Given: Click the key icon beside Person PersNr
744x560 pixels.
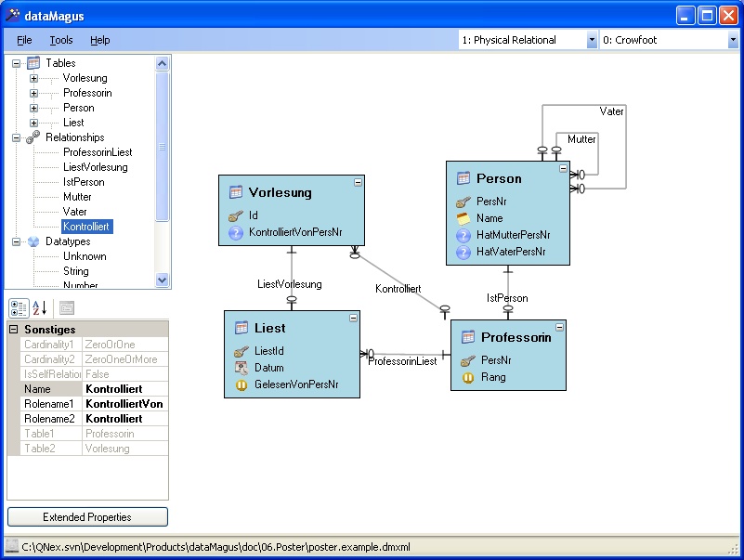Looking at the screenshot, I should [x=463, y=202].
